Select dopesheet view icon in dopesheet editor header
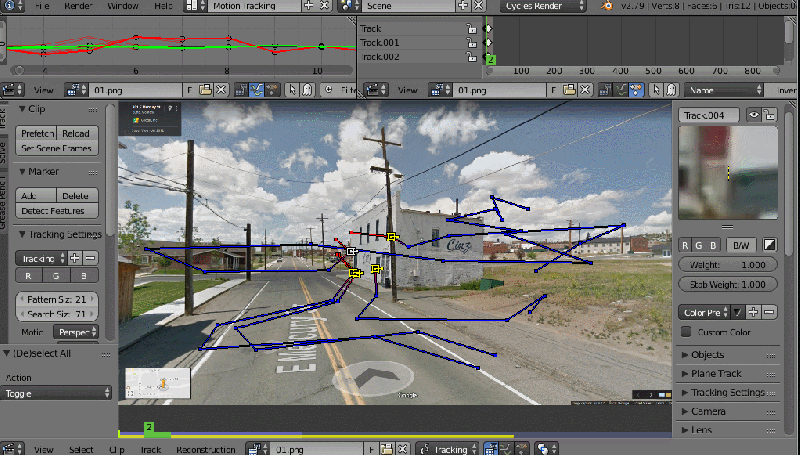Viewport: 800px width, 455px height. click(x=636, y=90)
